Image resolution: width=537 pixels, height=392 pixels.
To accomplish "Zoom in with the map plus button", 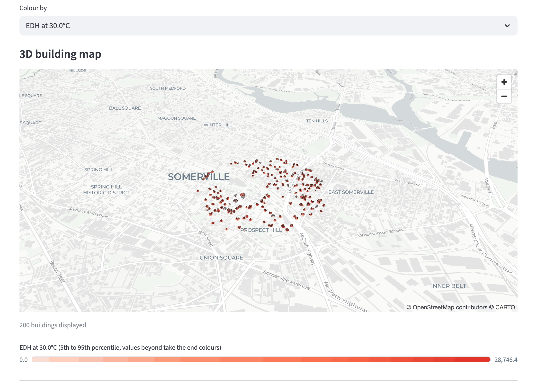I will [504, 82].
